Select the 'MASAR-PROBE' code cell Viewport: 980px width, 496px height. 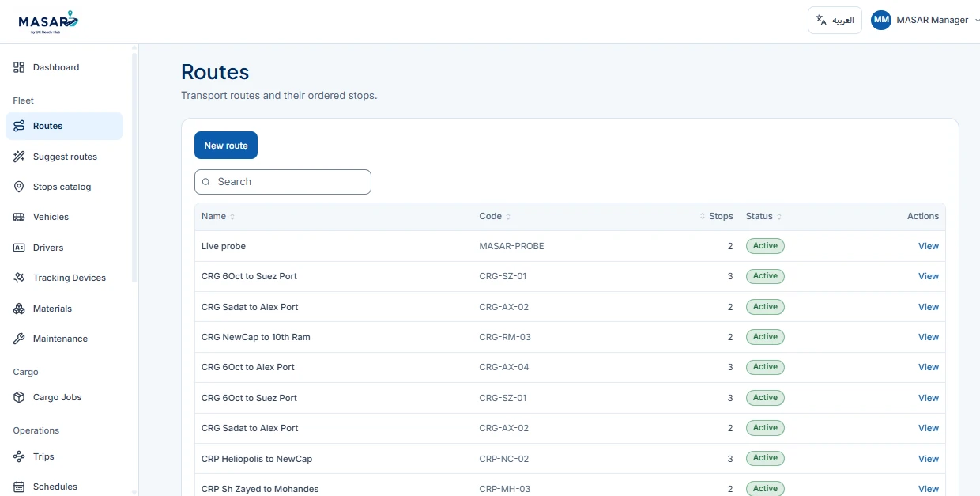[511, 246]
